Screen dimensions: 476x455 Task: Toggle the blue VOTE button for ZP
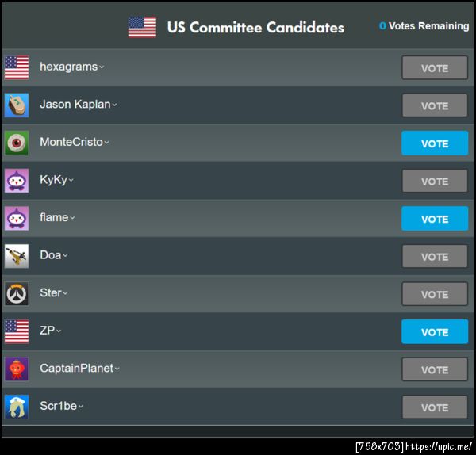click(x=435, y=331)
